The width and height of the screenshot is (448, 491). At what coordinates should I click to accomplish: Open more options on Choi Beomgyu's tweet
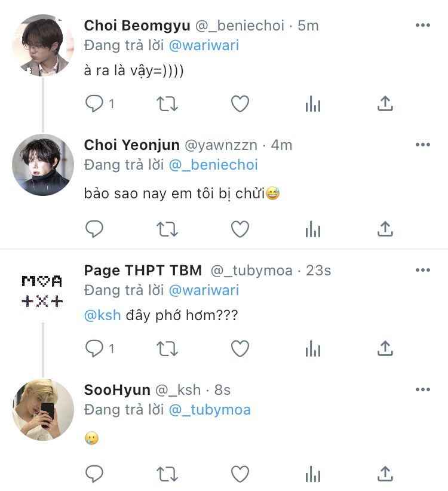tap(422, 26)
